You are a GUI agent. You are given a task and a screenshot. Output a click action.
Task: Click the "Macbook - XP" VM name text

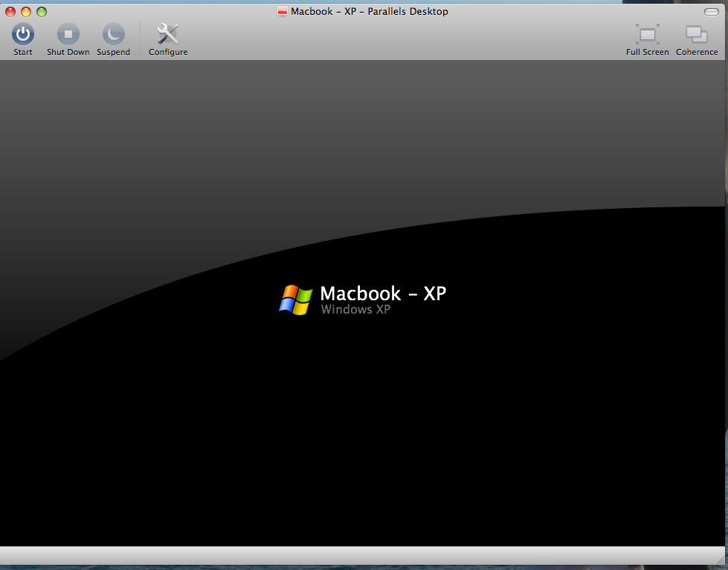coord(383,294)
